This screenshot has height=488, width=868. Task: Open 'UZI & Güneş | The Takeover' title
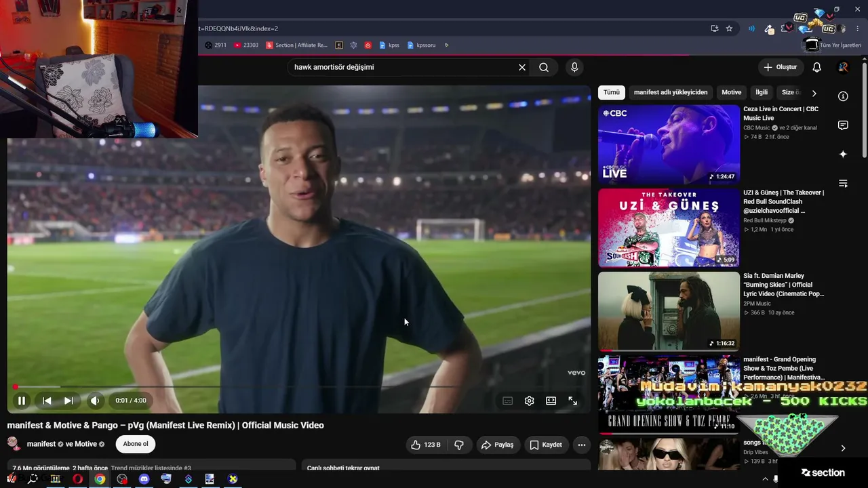point(783,201)
